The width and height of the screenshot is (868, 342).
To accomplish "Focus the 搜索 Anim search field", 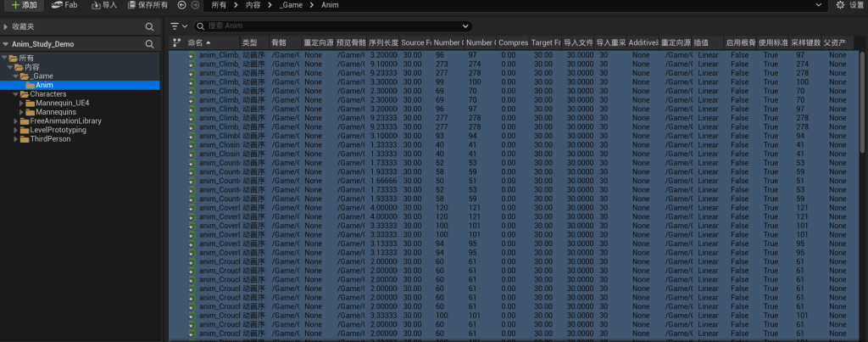I will [332, 26].
